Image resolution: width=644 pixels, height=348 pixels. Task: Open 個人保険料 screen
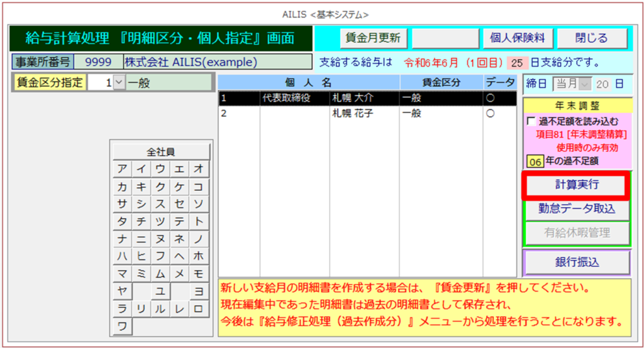518,38
